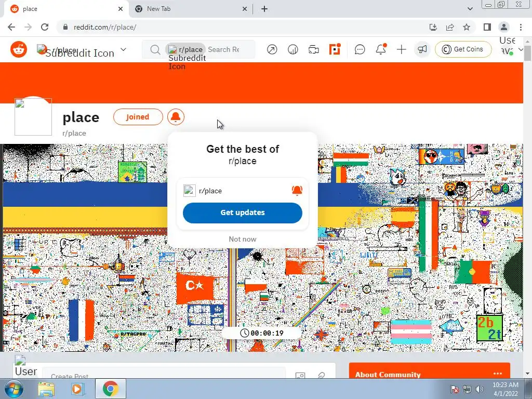The image size is (532, 399).
Task: Expand the Chrome tab search chevron
Action: (470, 9)
